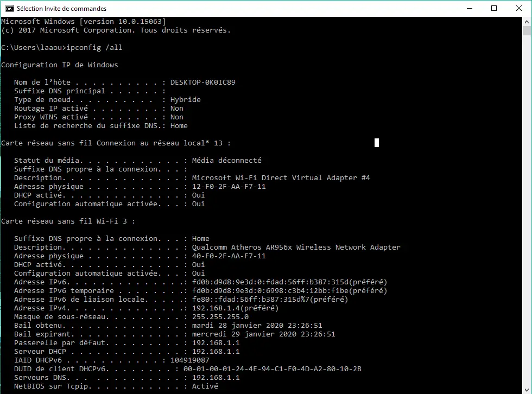Click physical address 12-F0-2F-AA-F7-11
Viewport: 532px width, 394px height.
[x=229, y=187]
